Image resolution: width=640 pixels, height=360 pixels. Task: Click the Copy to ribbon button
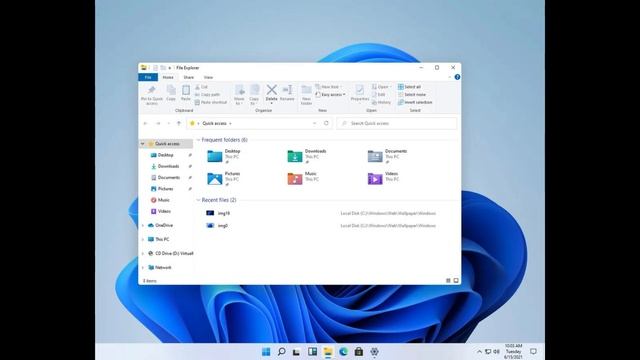click(x=254, y=95)
